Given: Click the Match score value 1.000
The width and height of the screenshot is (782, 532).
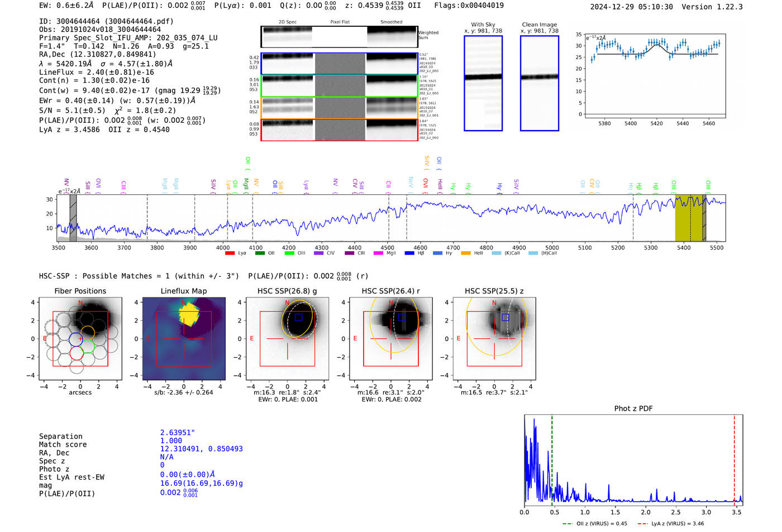Looking at the screenshot, I should (x=171, y=440).
